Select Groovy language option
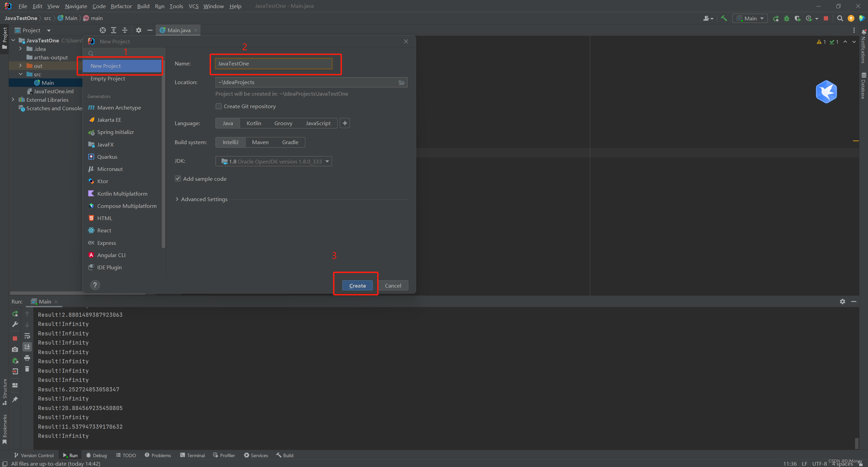Image resolution: width=868 pixels, height=467 pixels. [283, 123]
